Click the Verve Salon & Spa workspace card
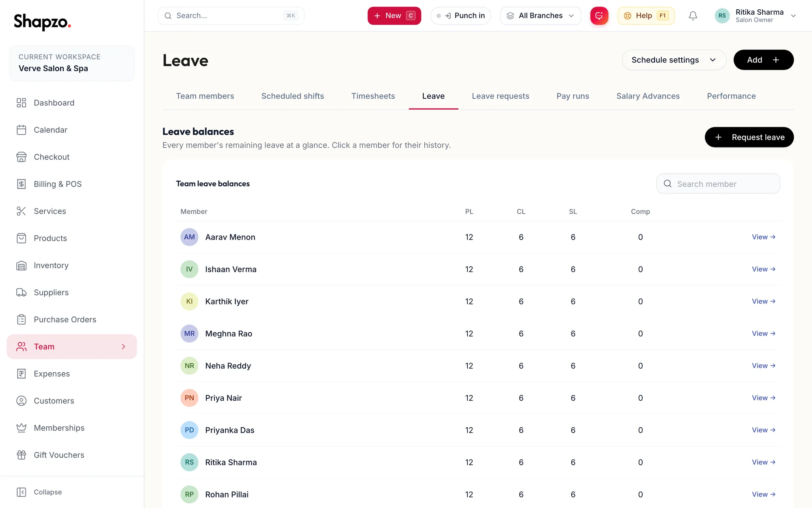Image resolution: width=812 pixels, height=508 pixels. (72, 63)
